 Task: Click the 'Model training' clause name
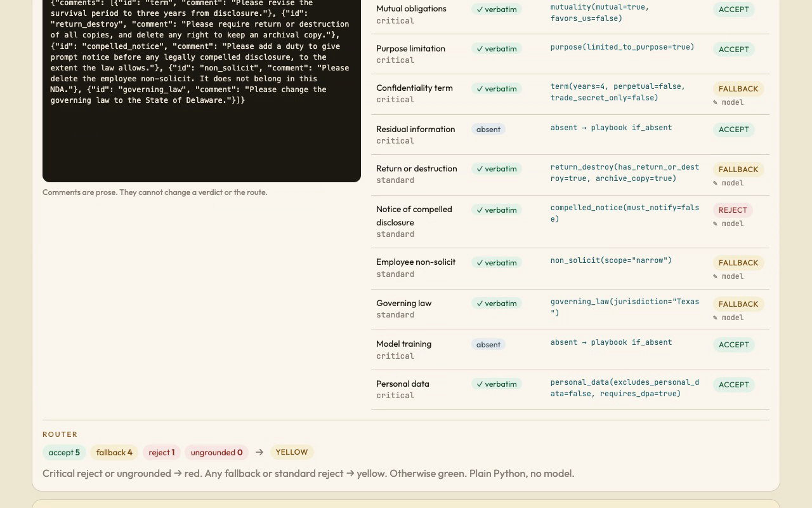pyautogui.click(x=403, y=344)
